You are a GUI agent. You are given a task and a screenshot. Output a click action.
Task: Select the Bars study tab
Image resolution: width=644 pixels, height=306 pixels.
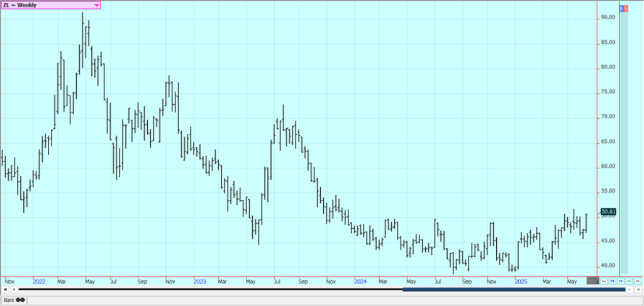point(14,300)
